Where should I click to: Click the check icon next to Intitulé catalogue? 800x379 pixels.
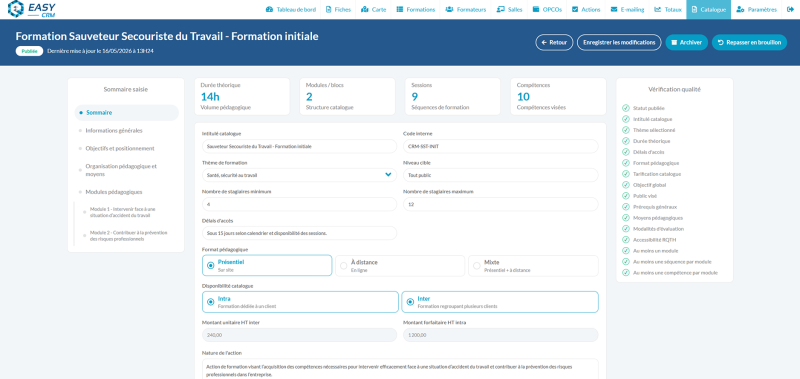pyautogui.click(x=626, y=119)
